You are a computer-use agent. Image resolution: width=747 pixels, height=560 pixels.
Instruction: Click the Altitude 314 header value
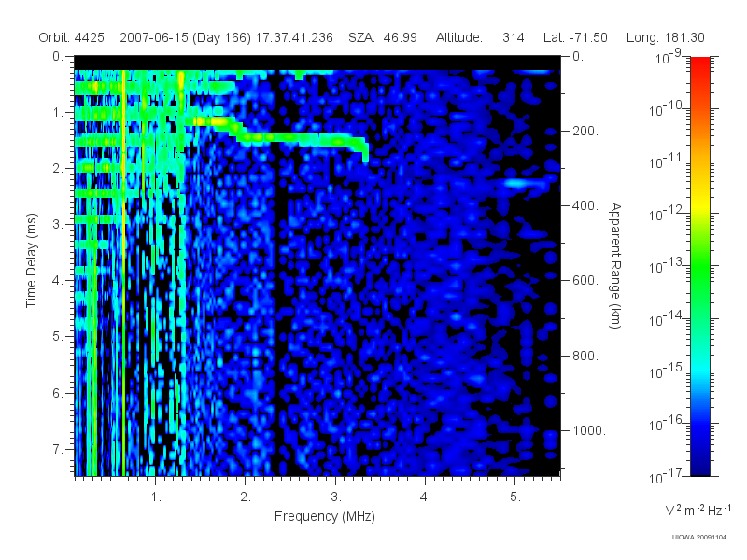[480, 37]
